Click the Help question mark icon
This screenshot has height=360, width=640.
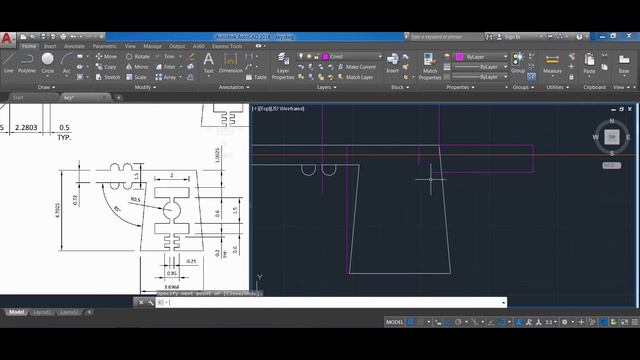(x=579, y=36)
